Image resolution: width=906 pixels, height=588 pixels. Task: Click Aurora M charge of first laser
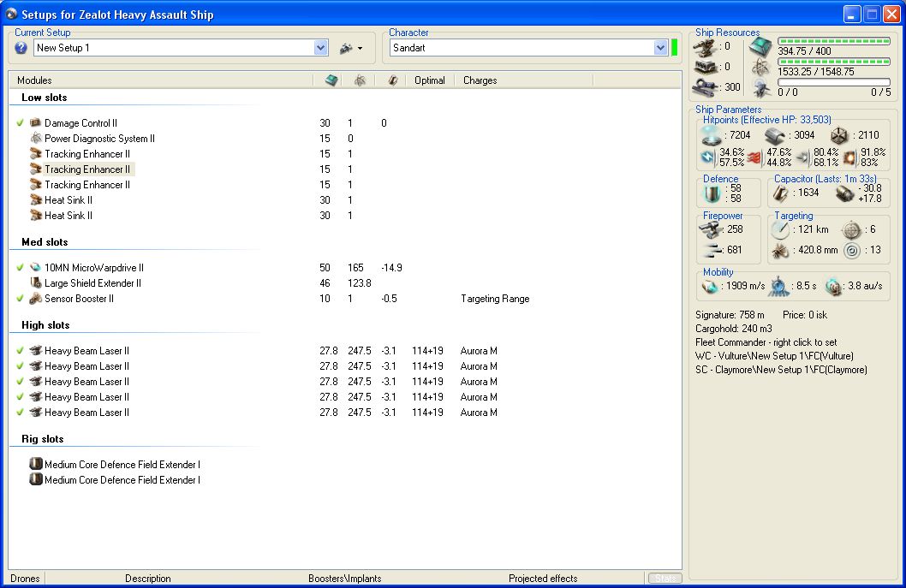coord(479,351)
